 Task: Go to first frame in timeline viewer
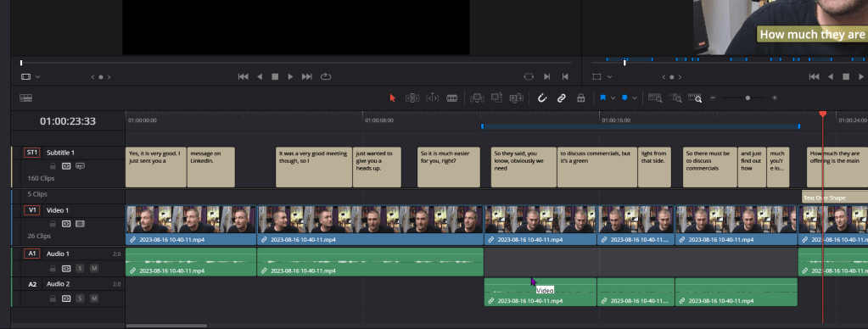click(x=815, y=77)
